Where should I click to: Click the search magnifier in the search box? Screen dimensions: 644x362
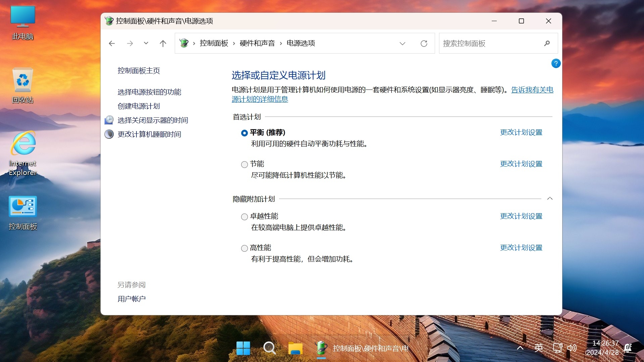(547, 43)
